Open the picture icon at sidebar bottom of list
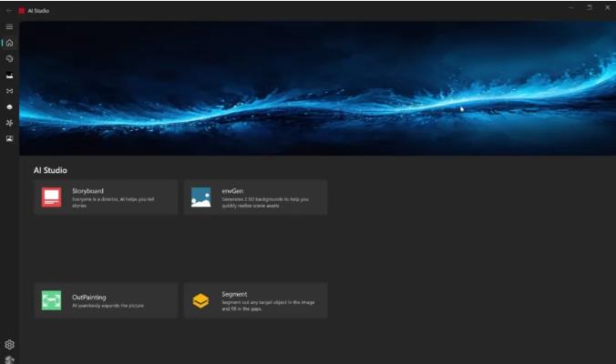The height and width of the screenshot is (364, 616). (9, 138)
